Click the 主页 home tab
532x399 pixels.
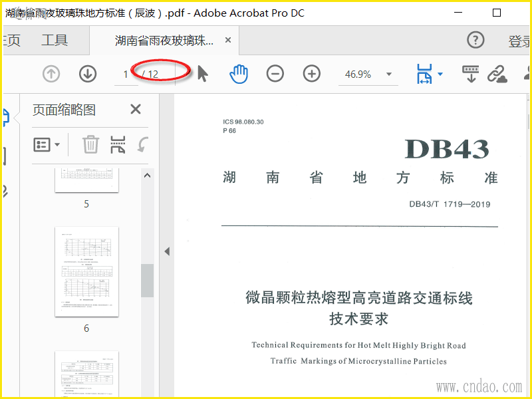(x=11, y=40)
